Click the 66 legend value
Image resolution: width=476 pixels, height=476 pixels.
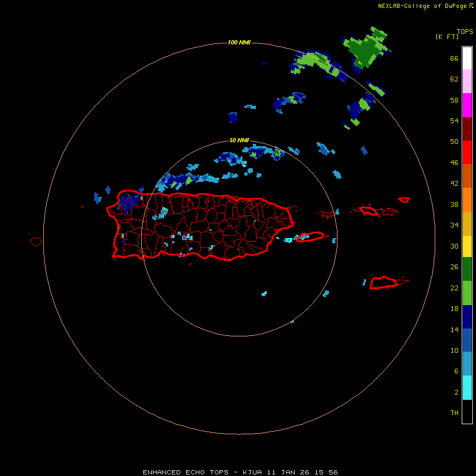click(454, 59)
